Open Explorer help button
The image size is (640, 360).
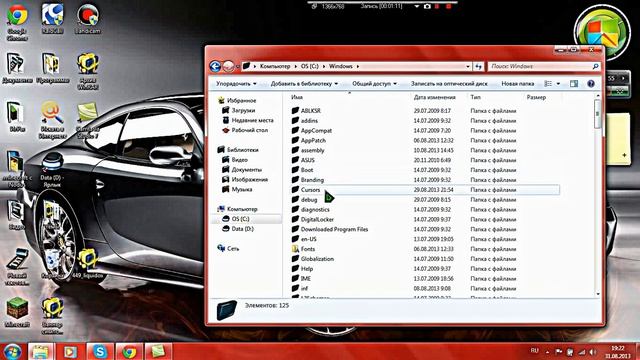[x=591, y=84]
